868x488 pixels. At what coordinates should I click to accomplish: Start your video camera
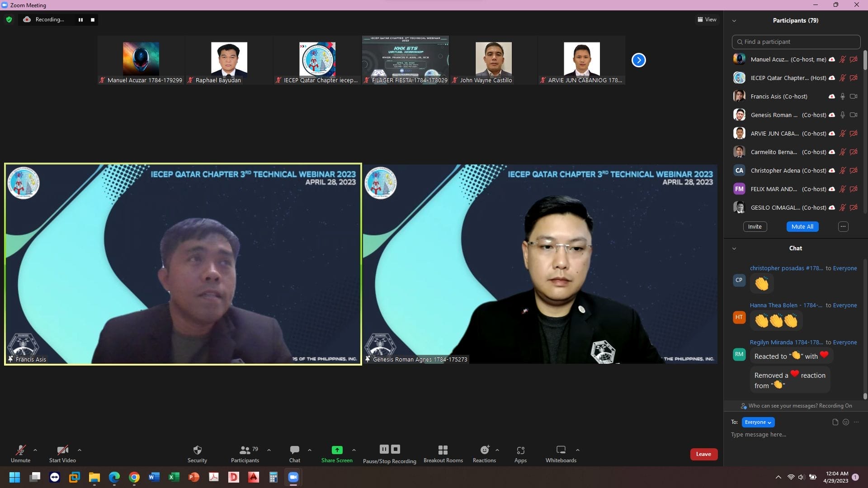pos(62,454)
